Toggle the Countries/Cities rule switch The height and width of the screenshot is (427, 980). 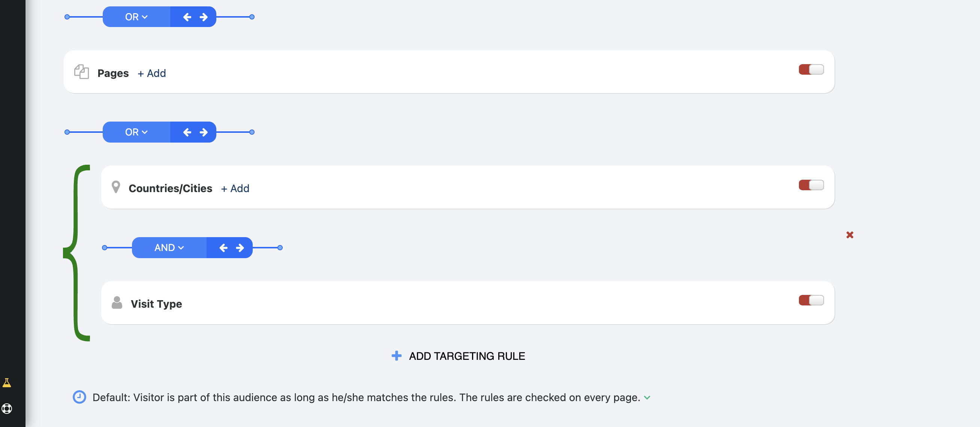811,185
